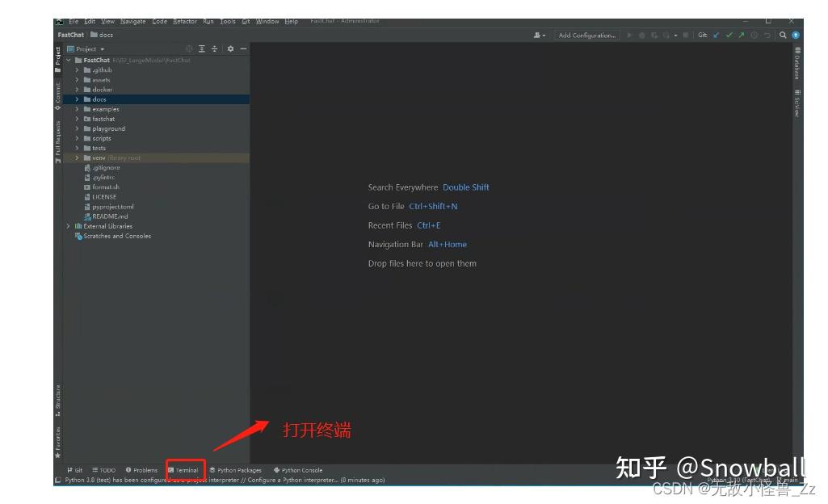Open the Git tool window tab
828x504 pixels.
point(75,470)
